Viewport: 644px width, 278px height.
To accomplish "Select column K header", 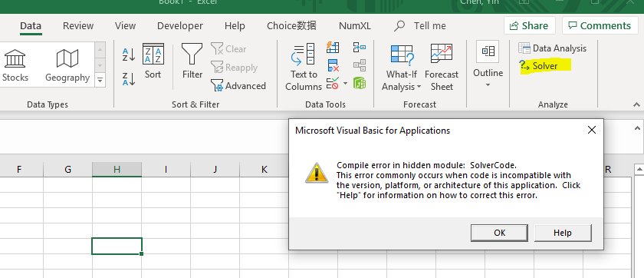I will tap(264, 170).
